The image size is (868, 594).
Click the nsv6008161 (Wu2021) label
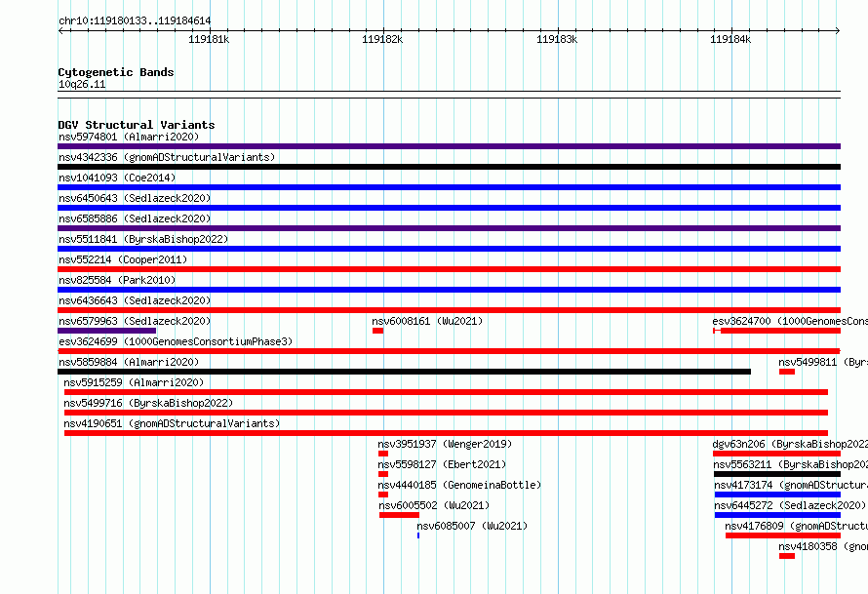click(427, 321)
